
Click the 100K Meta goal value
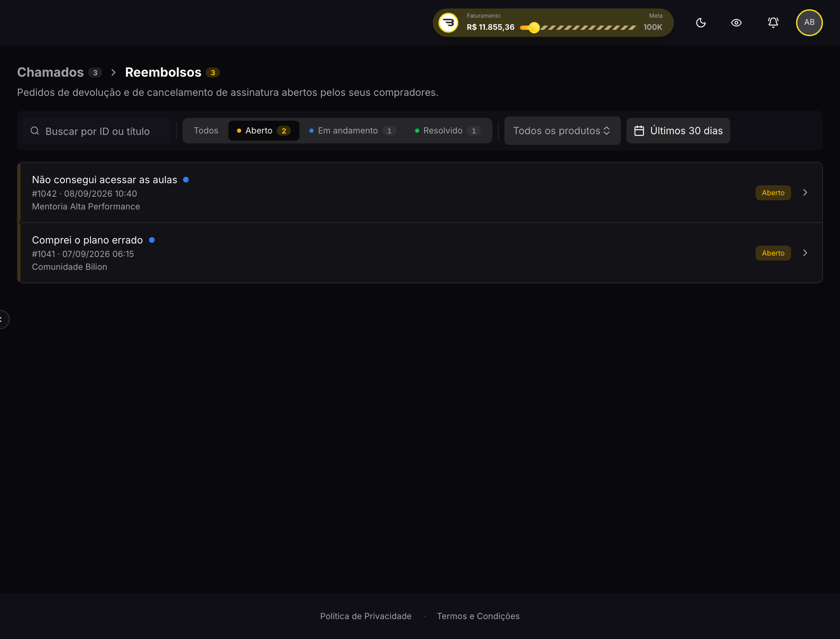[x=653, y=27]
